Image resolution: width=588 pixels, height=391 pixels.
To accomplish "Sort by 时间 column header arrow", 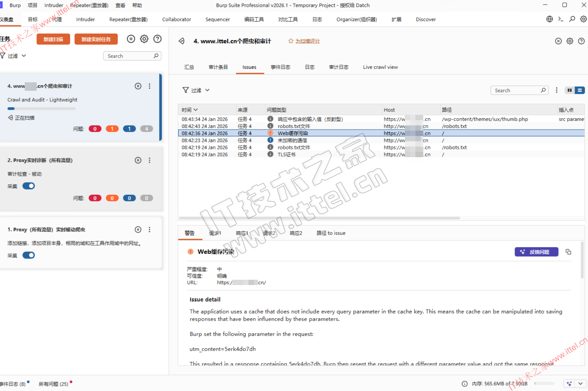I will [196, 110].
